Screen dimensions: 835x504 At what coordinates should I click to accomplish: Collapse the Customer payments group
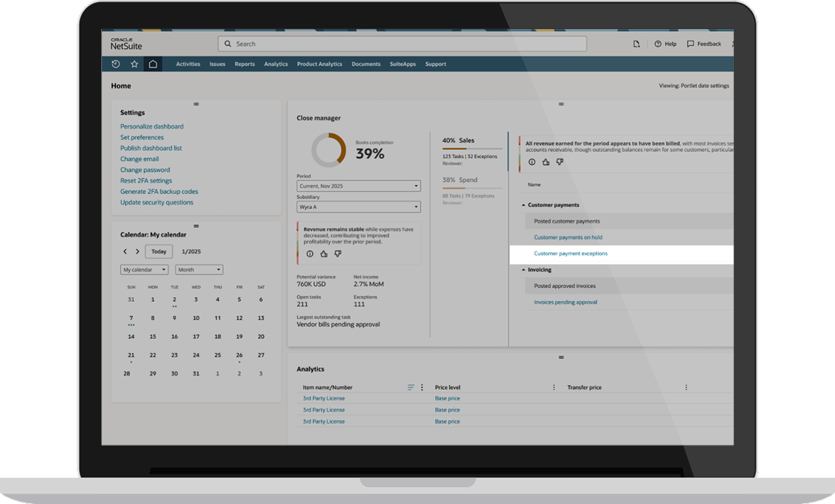click(523, 205)
